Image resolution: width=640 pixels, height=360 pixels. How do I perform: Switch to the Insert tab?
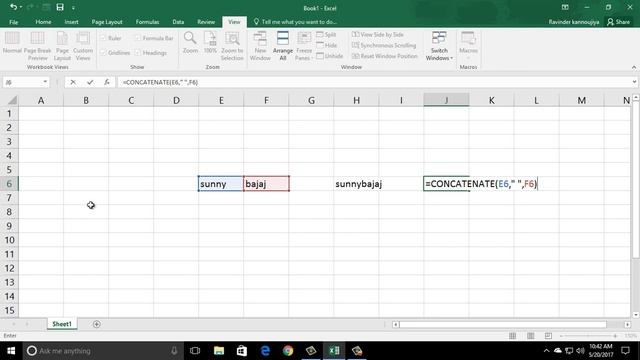point(71,22)
